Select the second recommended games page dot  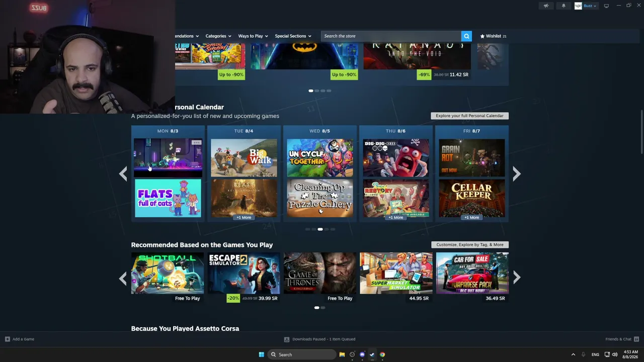323,308
